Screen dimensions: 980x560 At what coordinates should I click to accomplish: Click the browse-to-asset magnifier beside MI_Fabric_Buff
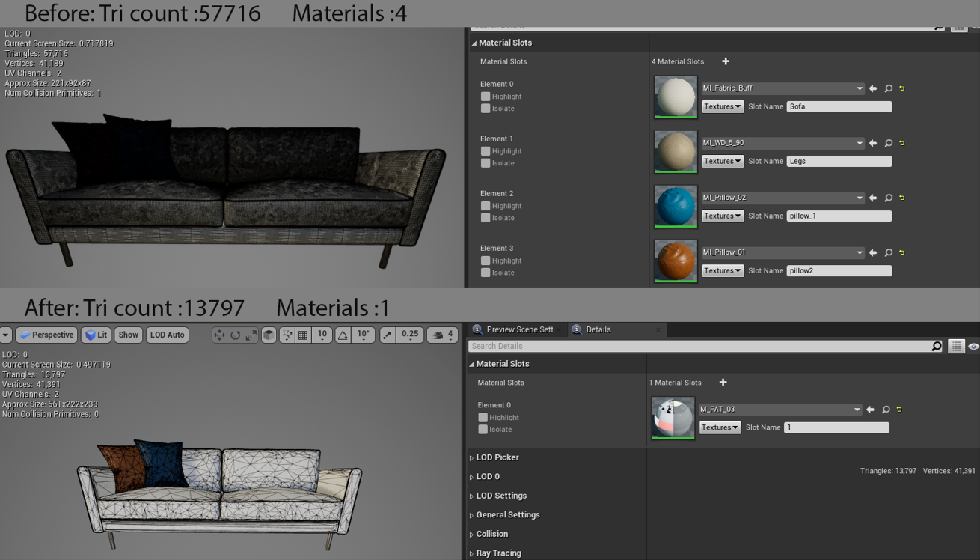coord(888,88)
